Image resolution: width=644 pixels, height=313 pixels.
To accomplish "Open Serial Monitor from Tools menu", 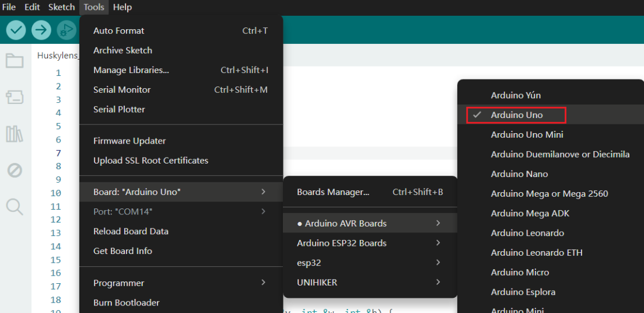I will pos(122,90).
